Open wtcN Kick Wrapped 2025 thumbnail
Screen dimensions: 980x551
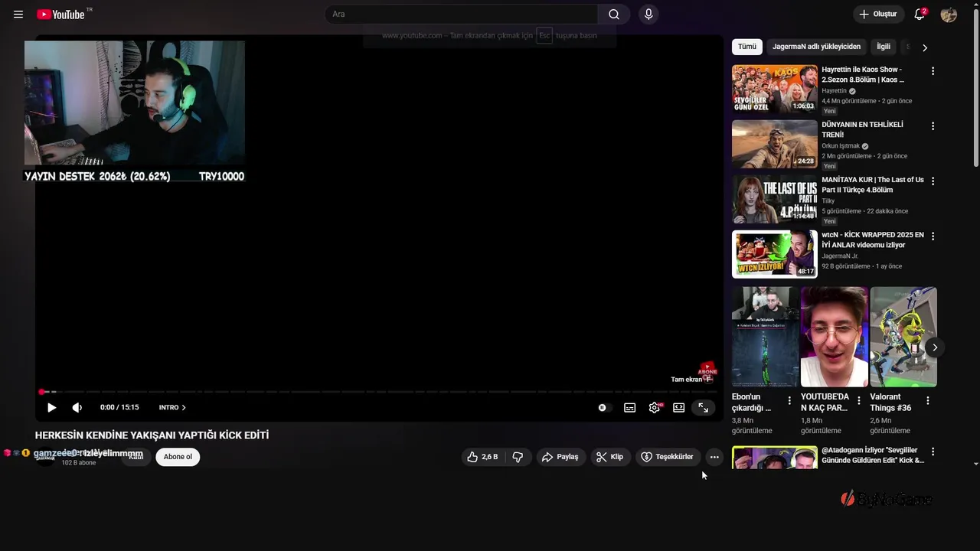[775, 254]
